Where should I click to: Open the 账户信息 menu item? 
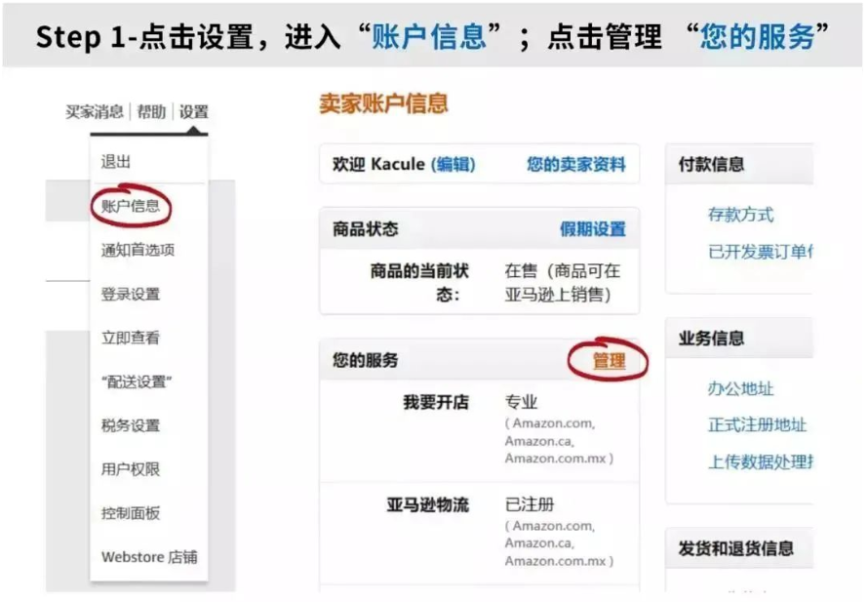132,205
